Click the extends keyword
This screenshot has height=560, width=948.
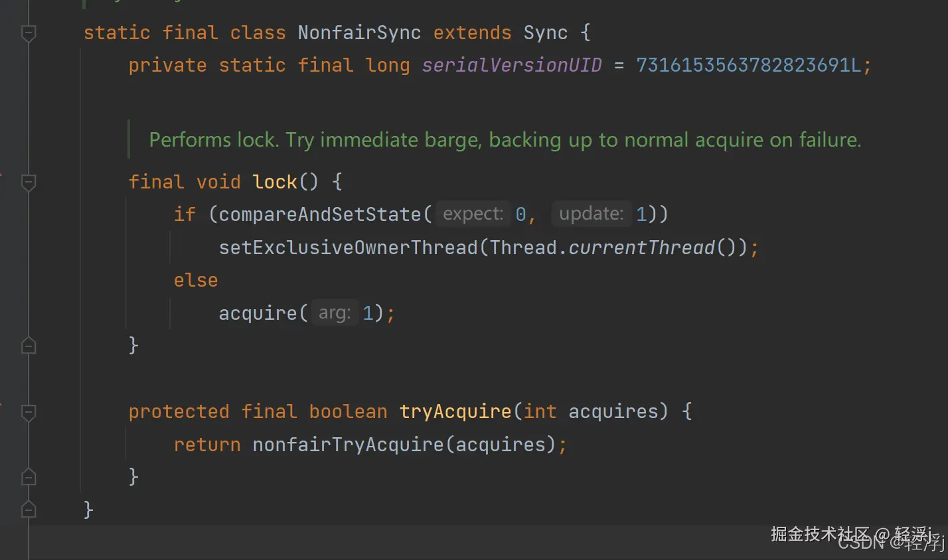472,33
